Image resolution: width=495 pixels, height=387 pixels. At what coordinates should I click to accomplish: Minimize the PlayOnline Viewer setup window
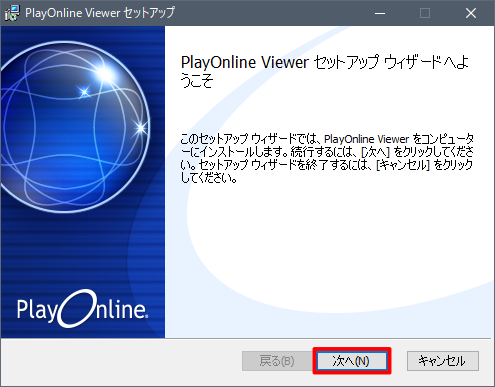point(380,13)
